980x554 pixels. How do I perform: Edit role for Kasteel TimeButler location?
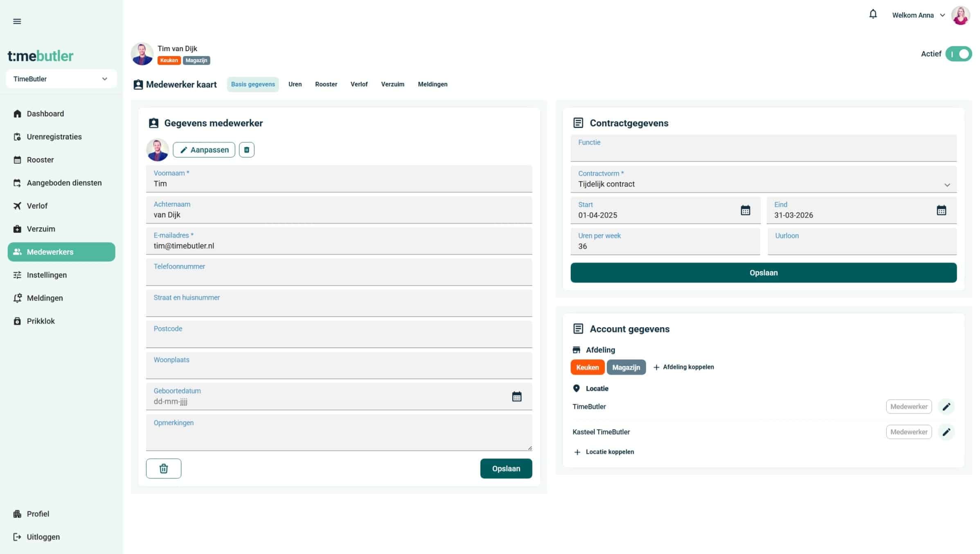[x=946, y=432]
